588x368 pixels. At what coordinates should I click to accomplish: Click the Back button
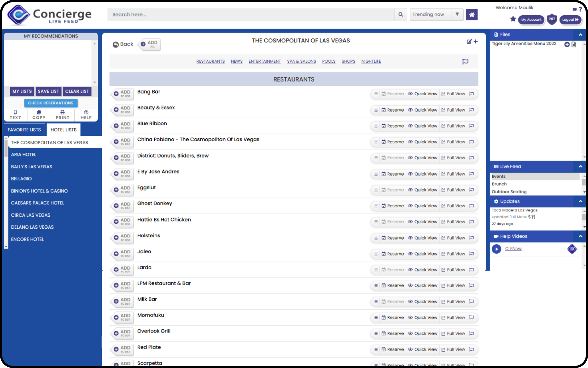[x=123, y=44]
